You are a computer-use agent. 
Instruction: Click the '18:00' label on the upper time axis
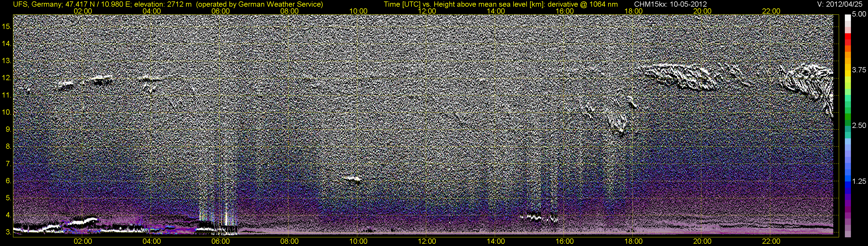tap(633, 11)
